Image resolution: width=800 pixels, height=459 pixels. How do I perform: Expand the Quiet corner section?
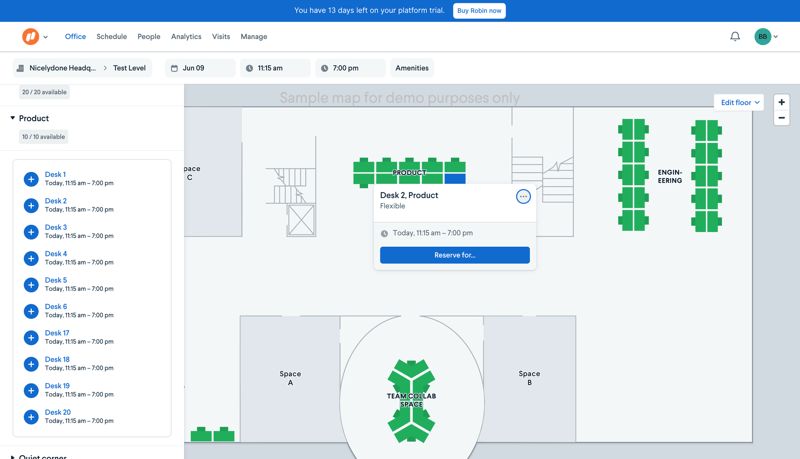coord(13,457)
